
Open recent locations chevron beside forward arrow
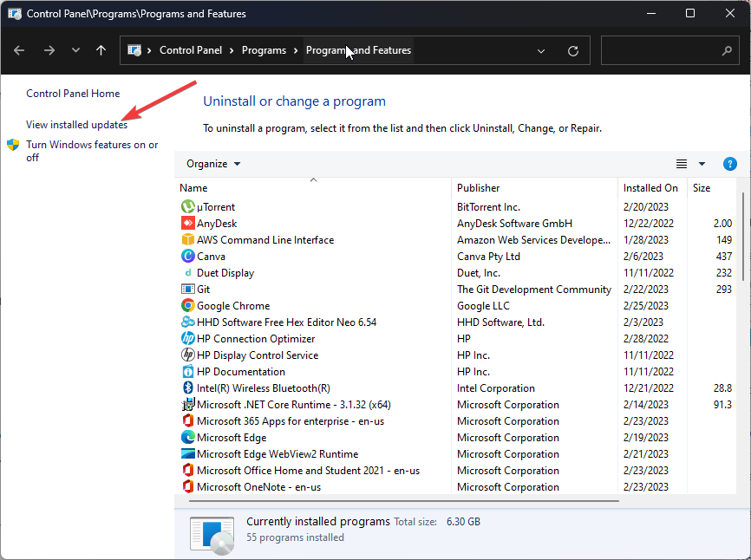click(x=75, y=50)
